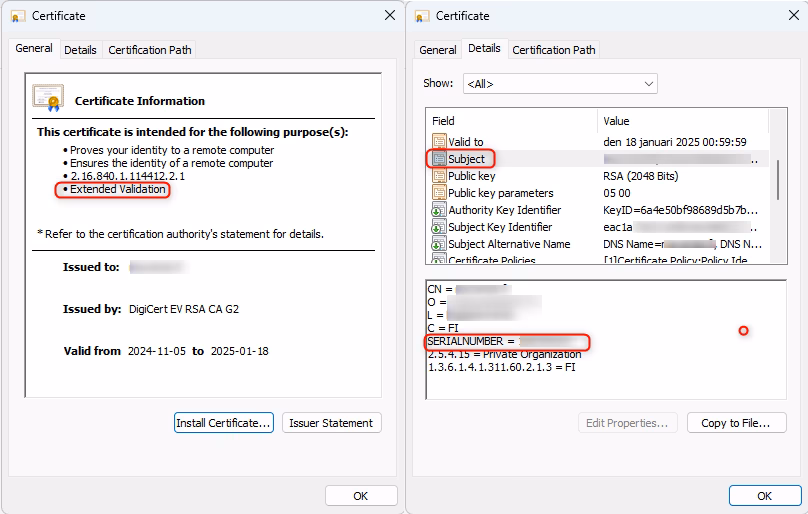The width and height of the screenshot is (808, 514).
Task: Open the Show filter dropdown
Action: 559,84
